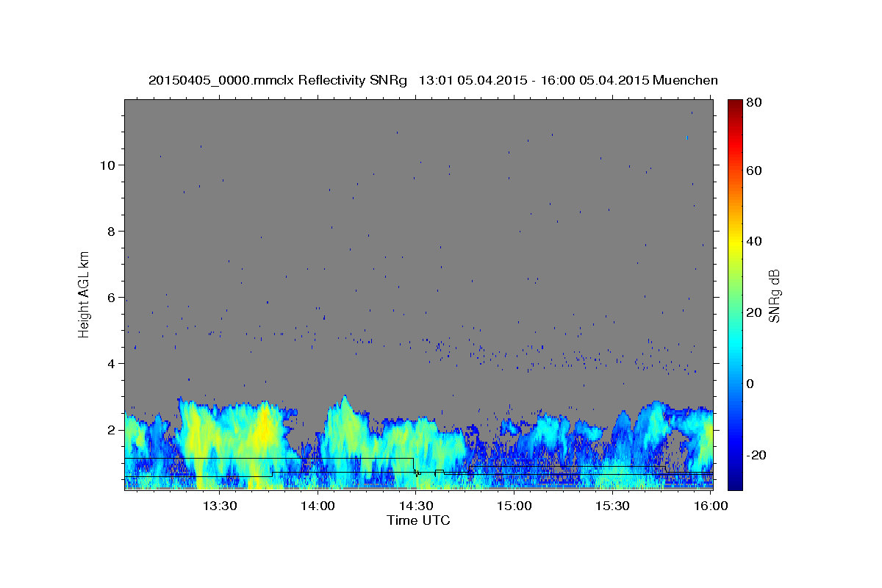882x588 pixels.
Task: Click the height tick label 10
Action: click(108, 165)
